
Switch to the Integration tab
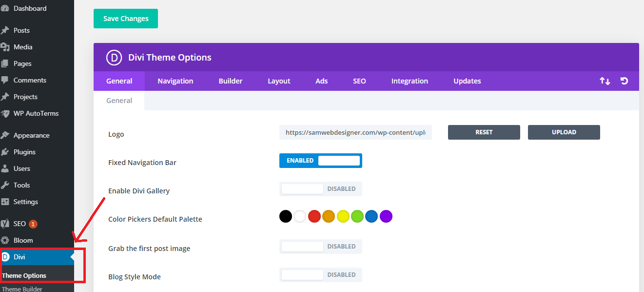410,81
